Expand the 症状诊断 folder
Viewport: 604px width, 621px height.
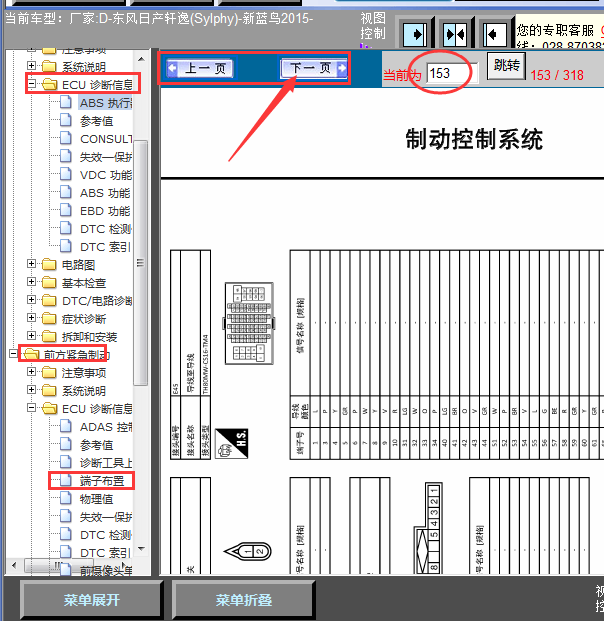pos(31,318)
